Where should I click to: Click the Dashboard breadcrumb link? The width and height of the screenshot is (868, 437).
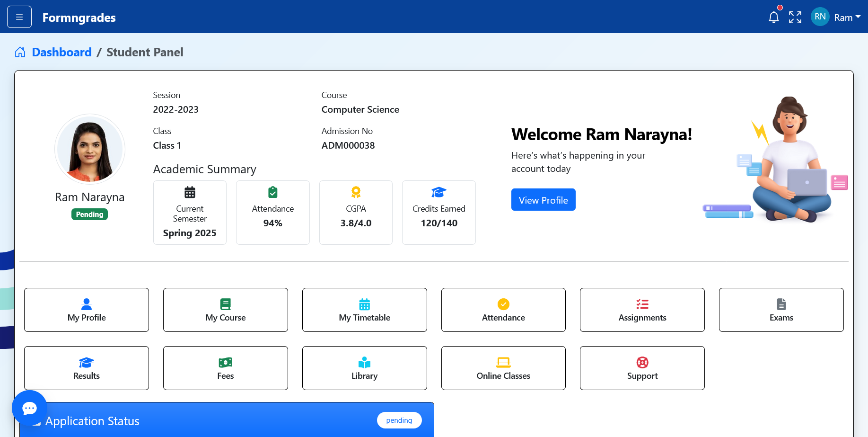point(61,52)
